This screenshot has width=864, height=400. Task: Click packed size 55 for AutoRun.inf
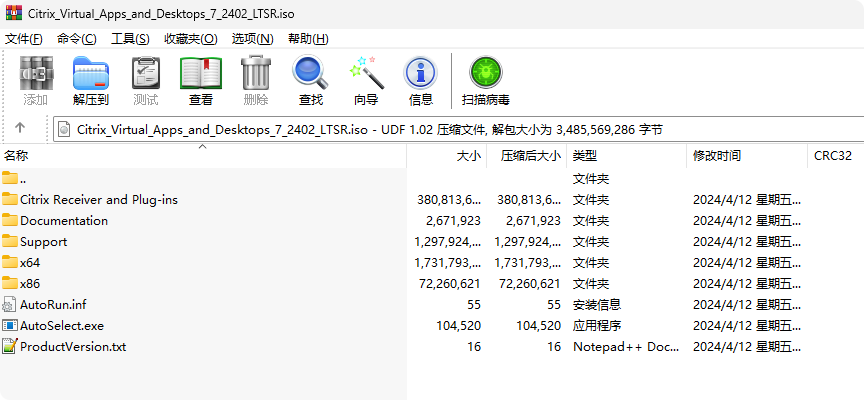coord(554,304)
